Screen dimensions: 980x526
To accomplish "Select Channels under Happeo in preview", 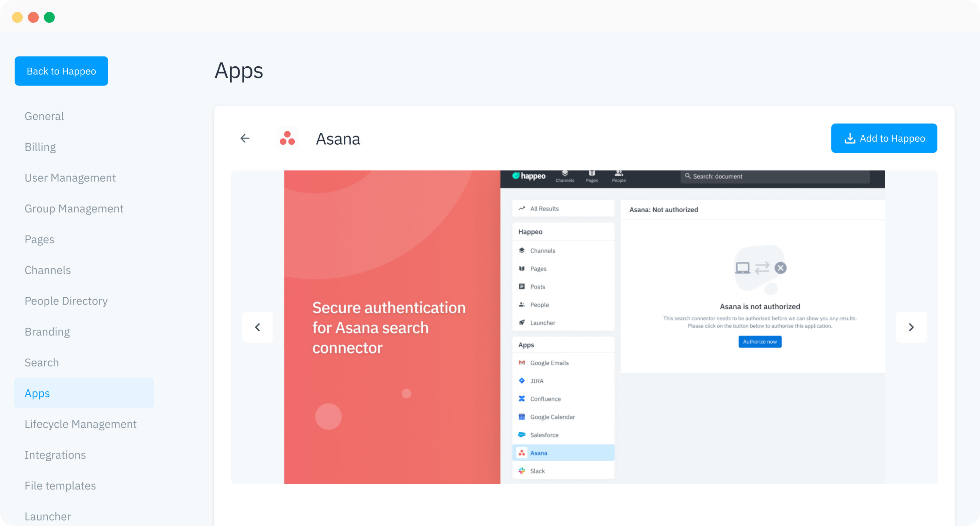I will pos(563,251).
